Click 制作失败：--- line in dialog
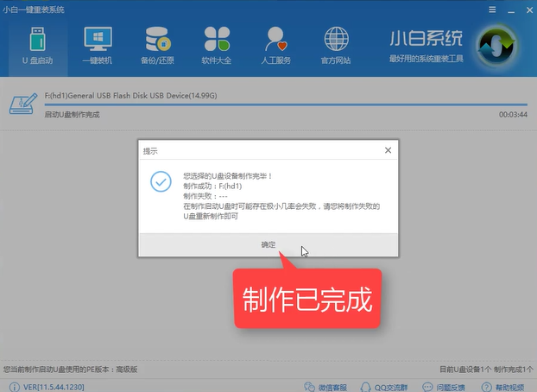The width and height of the screenshot is (537, 392). 205,196
